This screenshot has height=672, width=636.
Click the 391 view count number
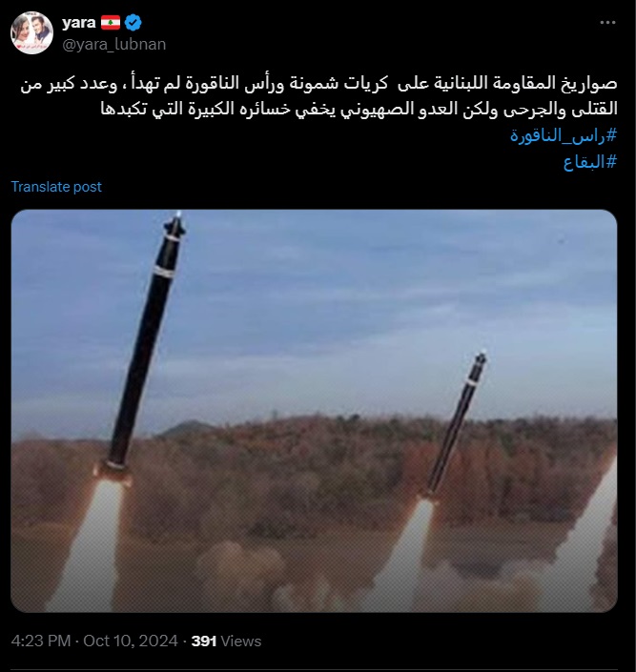coord(204,641)
